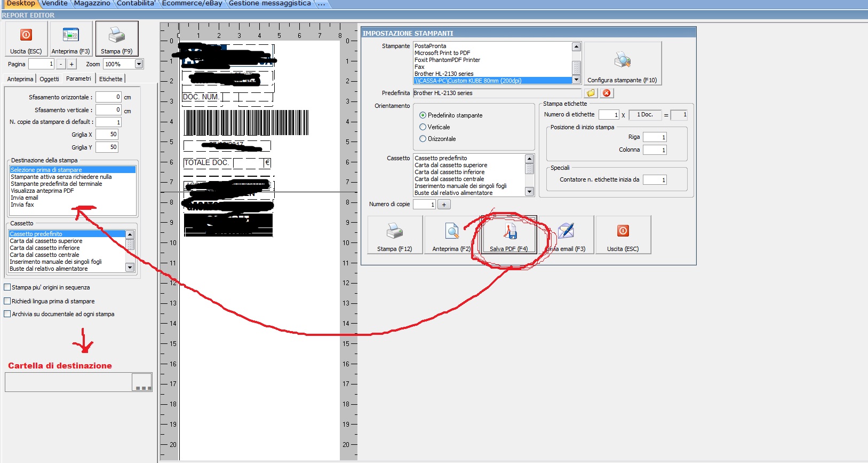Click Anteprima (F2) magnifier button

point(451,234)
